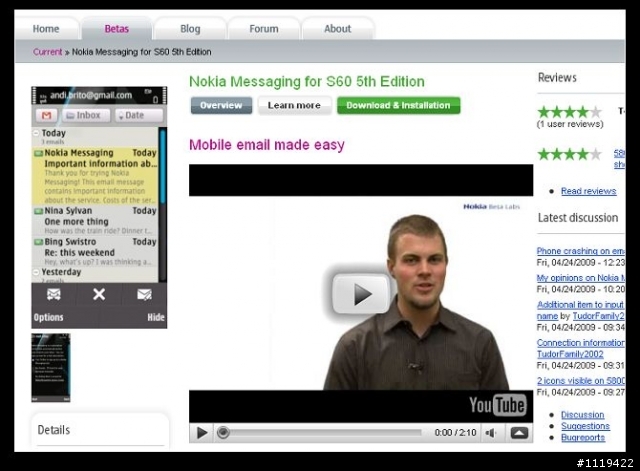Click the small play icon in player bar
This screenshot has height=471, width=640.
pos(202,433)
